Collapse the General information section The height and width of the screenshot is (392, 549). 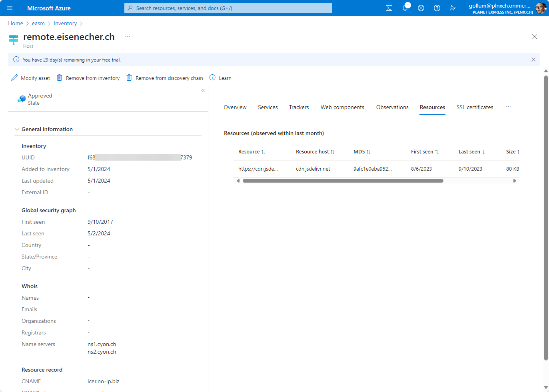pos(17,129)
